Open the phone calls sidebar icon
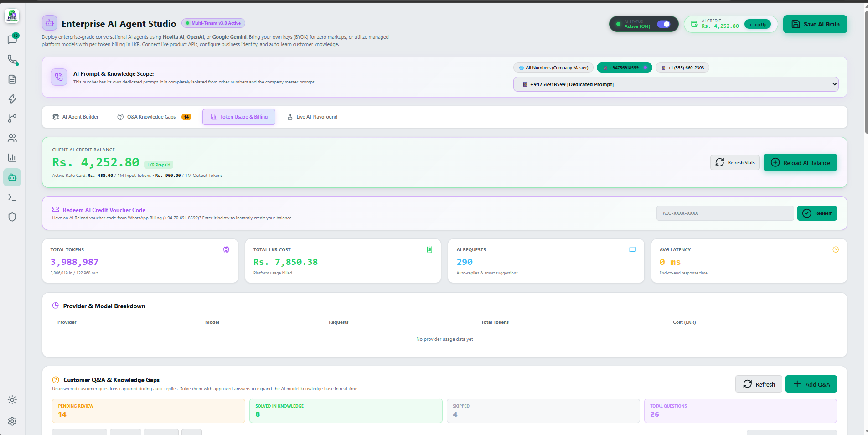 [x=12, y=60]
